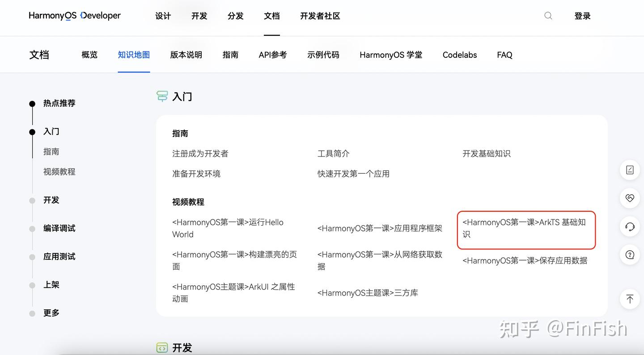Open the ArkTS 基础知识 video link
This screenshot has height=355, width=644.
(x=524, y=228)
